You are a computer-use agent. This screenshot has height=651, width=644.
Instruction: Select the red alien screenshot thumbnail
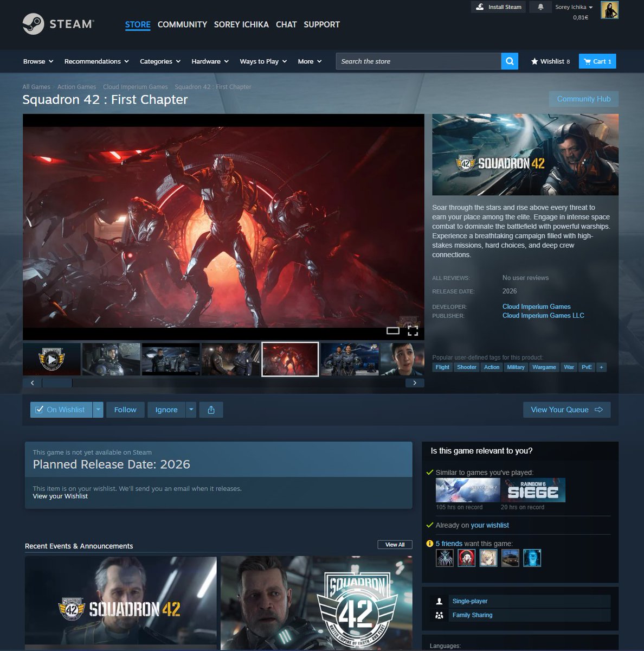290,359
